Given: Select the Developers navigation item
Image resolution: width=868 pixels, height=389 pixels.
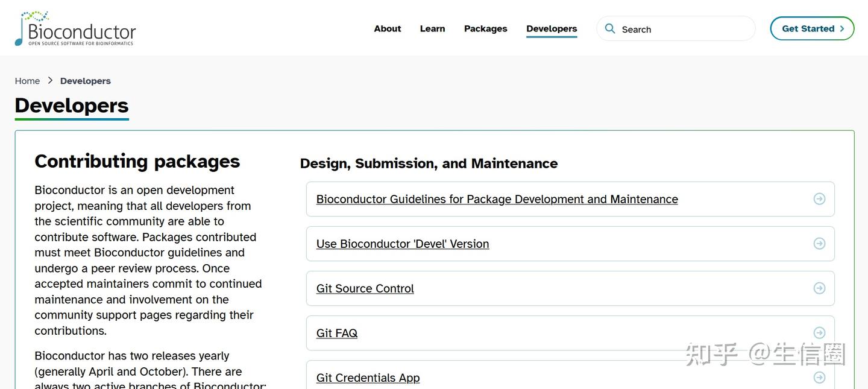Looking at the screenshot, I should (x=552, y=28).
